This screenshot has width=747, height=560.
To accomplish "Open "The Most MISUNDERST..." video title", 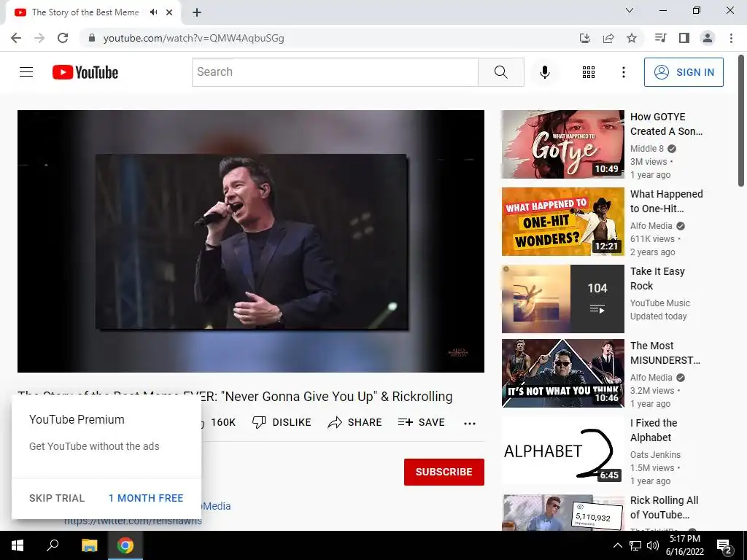I will click(x=665, y=353).
